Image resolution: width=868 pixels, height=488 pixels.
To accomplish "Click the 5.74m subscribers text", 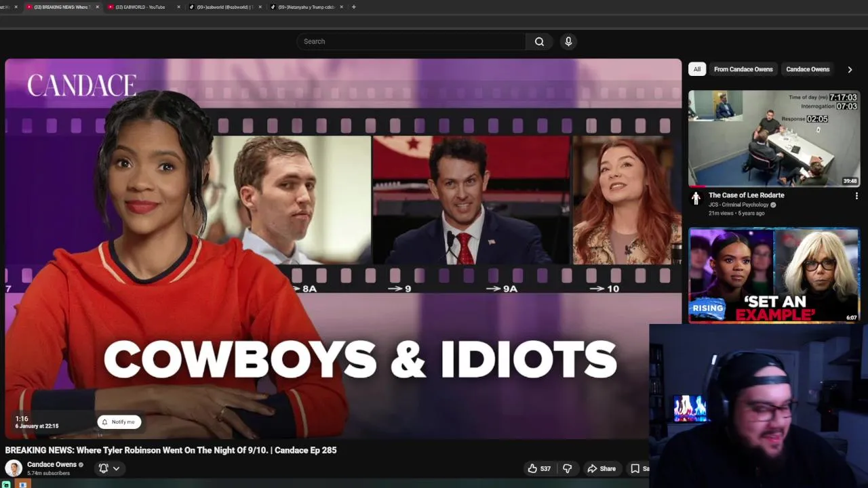I will click(x=48, y=473).
